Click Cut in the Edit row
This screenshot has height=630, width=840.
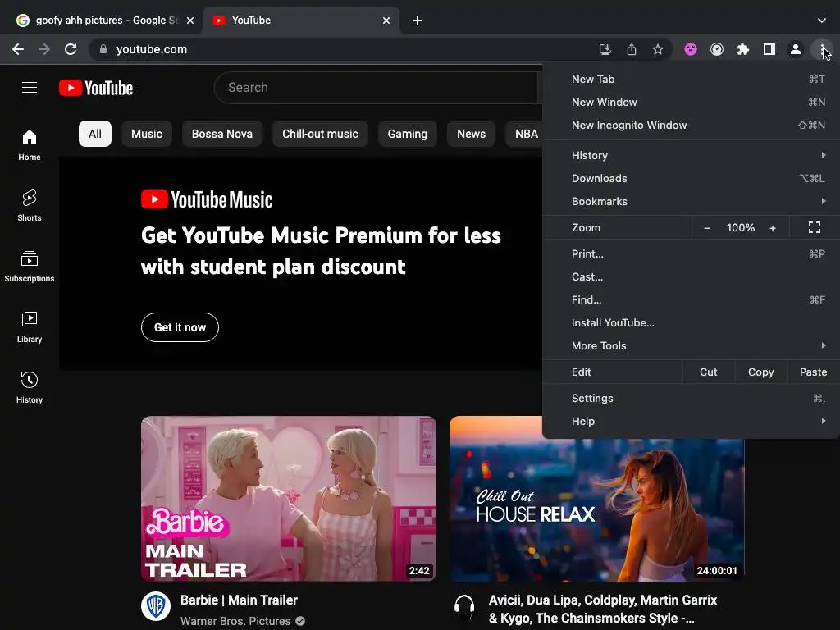pyautogui.click(x=708, y=372)
